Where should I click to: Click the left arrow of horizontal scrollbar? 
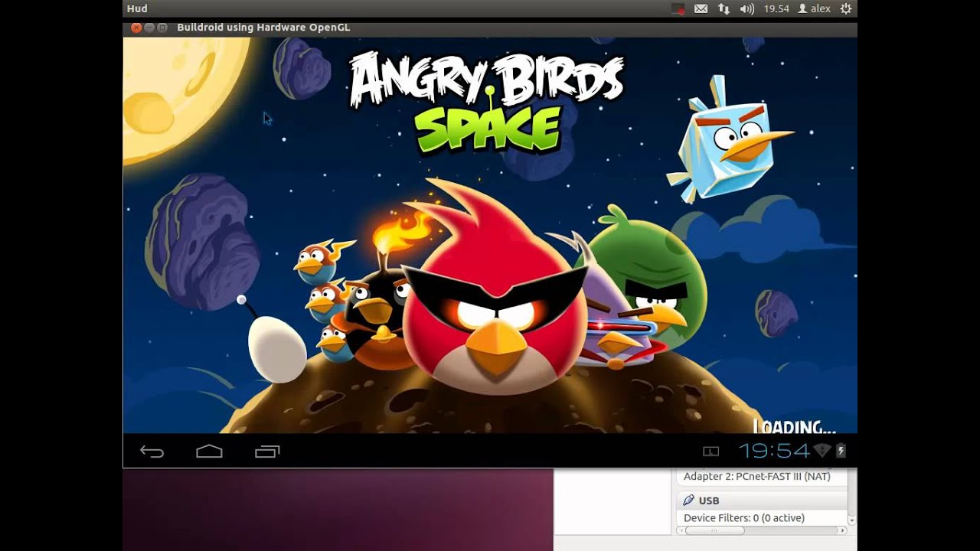point(680,530)
